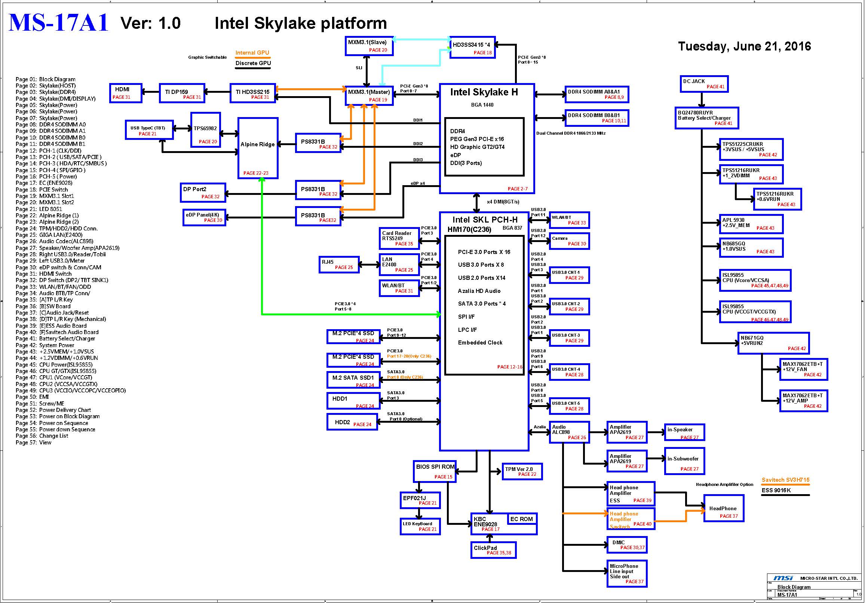Click the "x4 DMI(8GT/s)" link label
Image resolution: width=868 pixels, height=603 pixels.
click(x=503, y=202)
